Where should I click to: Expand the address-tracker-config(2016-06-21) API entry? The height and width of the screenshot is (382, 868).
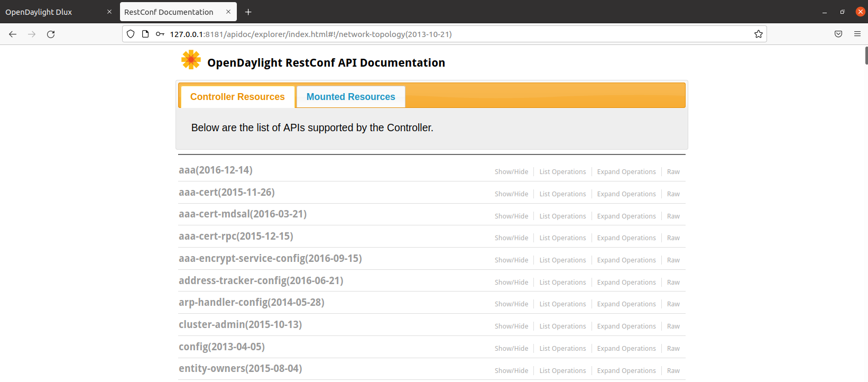coord(261,280)
